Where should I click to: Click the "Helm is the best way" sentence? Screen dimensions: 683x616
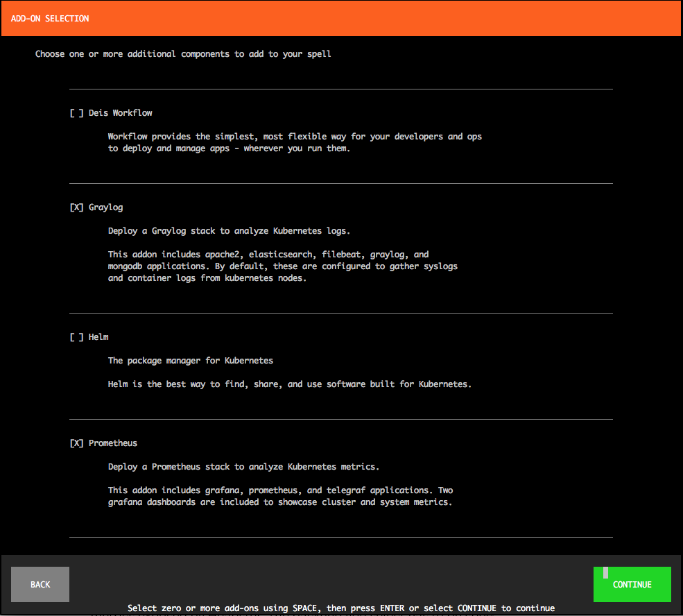tap(289, 384)
